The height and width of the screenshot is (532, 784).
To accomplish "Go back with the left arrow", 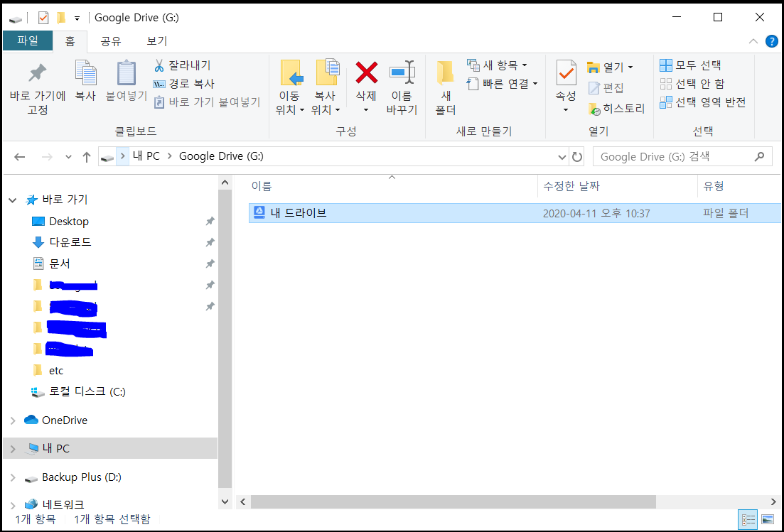I will (19, 157).
